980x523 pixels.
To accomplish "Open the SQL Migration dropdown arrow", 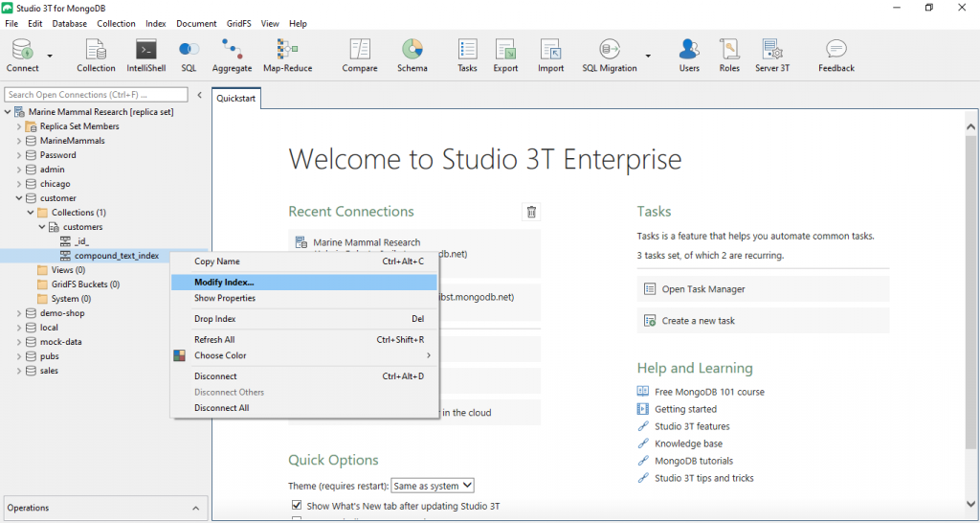I will coord(648,56).
